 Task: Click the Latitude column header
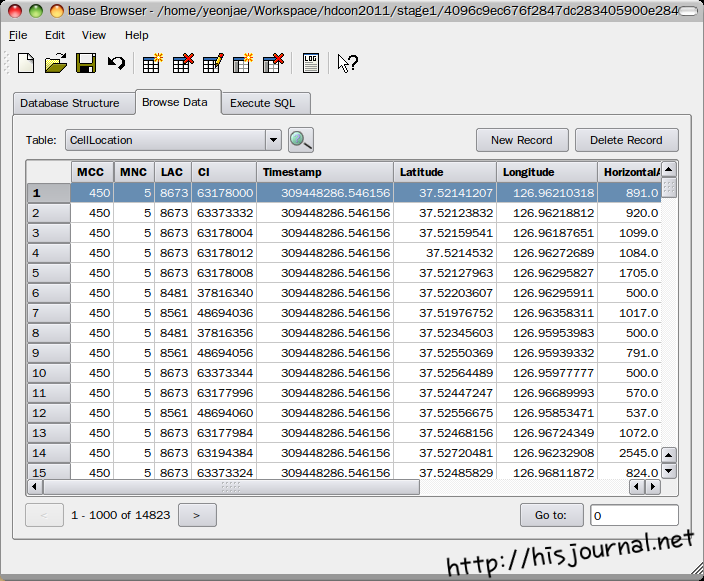pos(445,172)
